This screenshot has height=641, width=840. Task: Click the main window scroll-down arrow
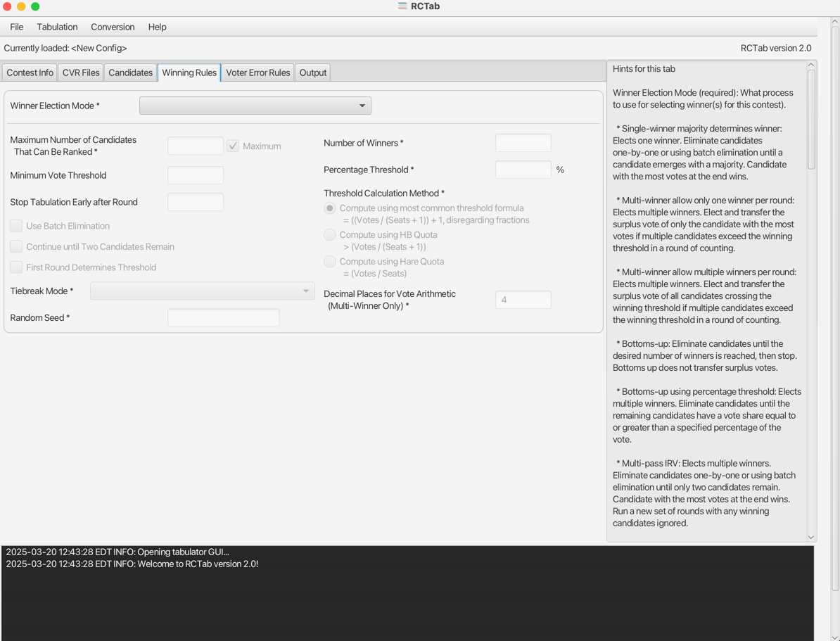[835, 637]
